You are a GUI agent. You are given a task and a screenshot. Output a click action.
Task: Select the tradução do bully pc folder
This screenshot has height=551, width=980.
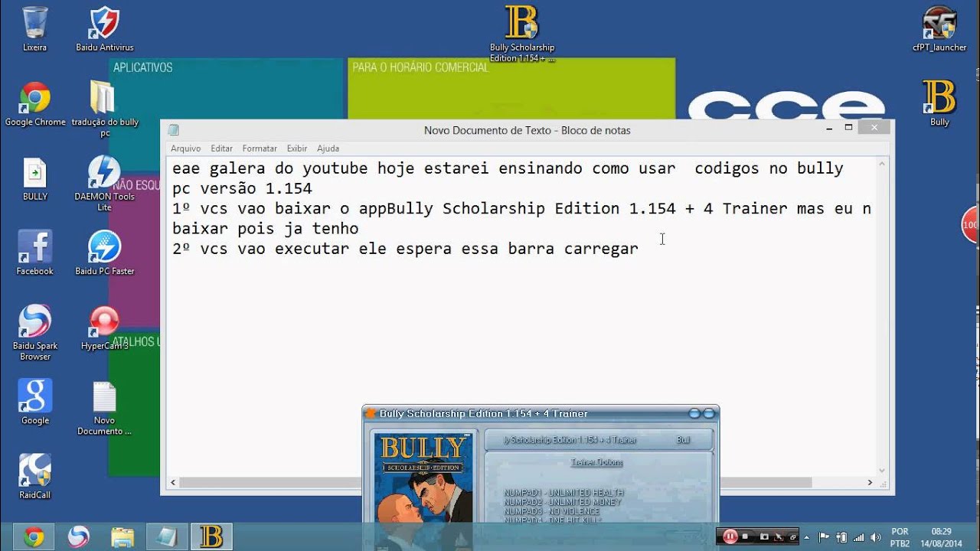[105, 109]
